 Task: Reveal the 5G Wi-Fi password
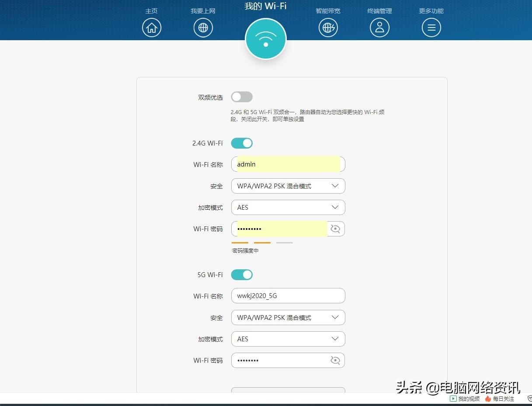pyautogui.click(x=335, y=360)
